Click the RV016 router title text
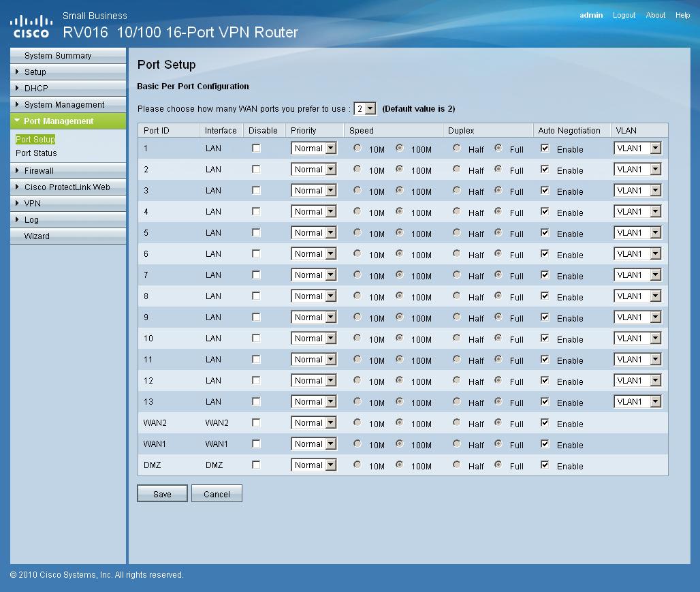The image size is (700, 592). [180, 32]
